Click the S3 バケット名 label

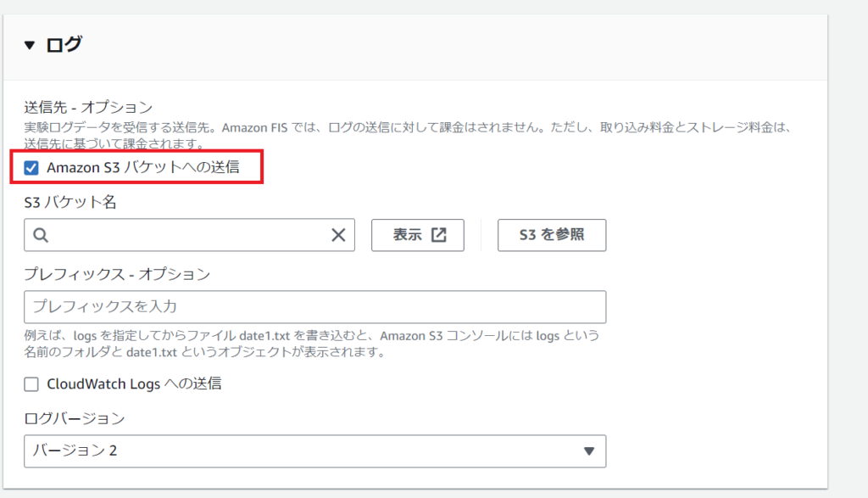[x=70, y=202]
